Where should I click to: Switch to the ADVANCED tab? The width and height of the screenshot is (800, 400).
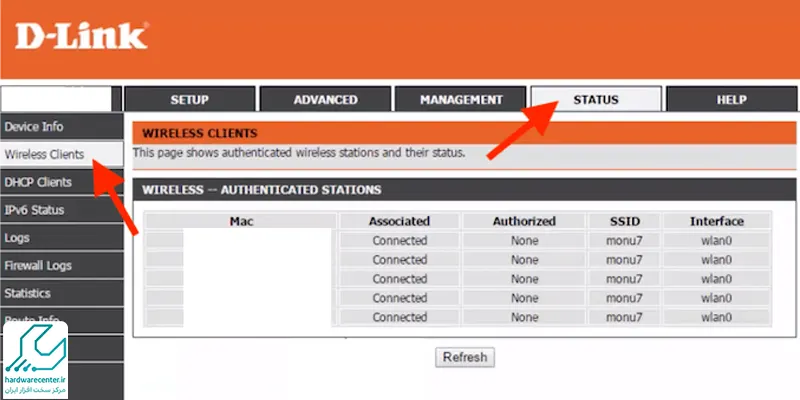[x=325, y=99]
